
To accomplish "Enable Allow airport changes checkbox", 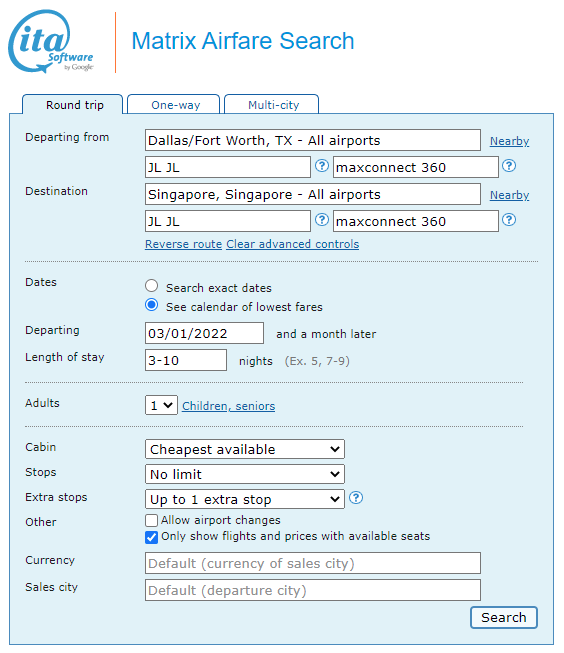I will (x=152, y=521).
